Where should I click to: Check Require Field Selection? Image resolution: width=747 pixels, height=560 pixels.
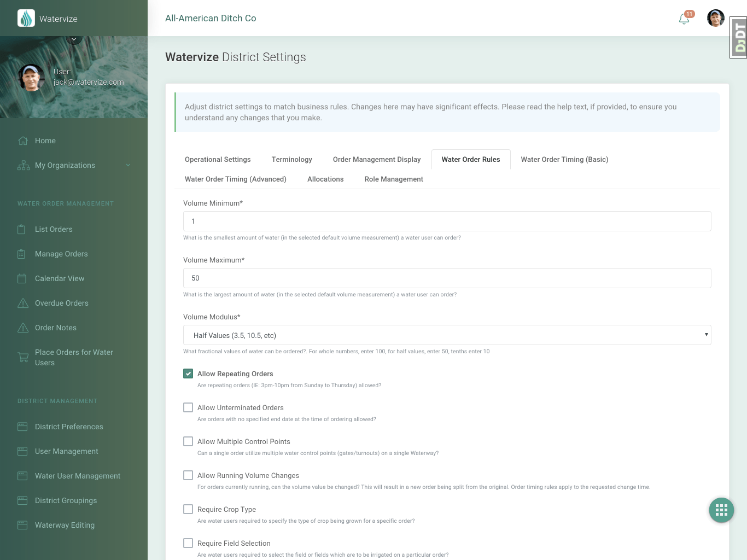coord(188,543)
